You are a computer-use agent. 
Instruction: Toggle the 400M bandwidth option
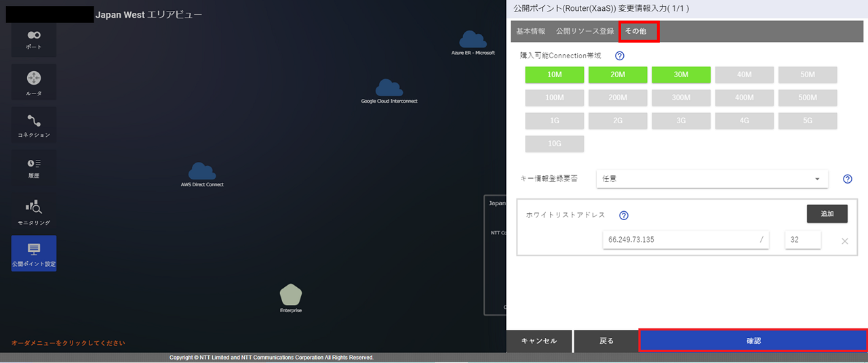click(745, 98)
